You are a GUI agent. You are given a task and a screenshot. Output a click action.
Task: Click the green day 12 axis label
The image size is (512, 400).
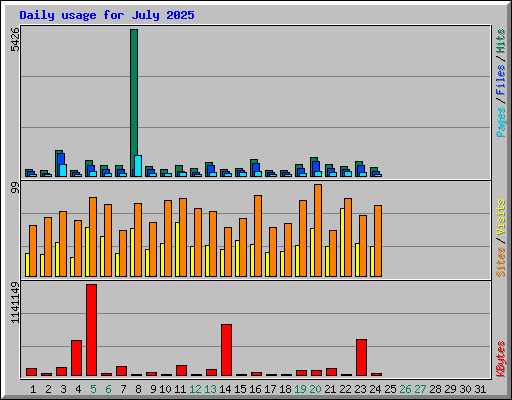[x=195, y=389]
